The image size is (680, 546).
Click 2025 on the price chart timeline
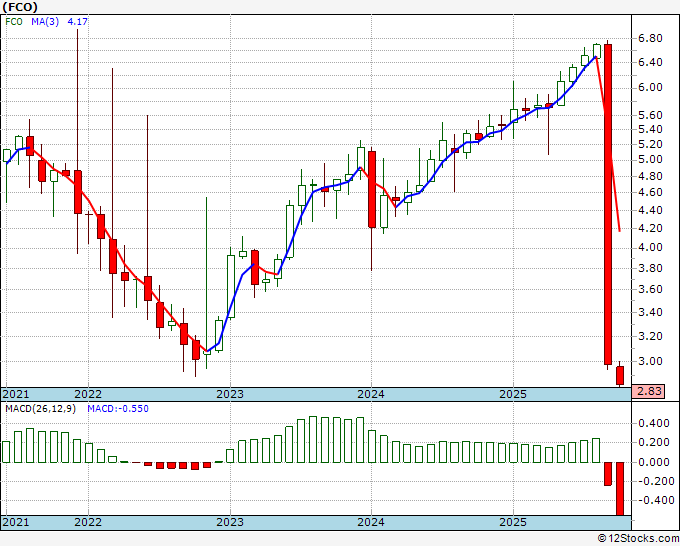[x=513, y=394]
